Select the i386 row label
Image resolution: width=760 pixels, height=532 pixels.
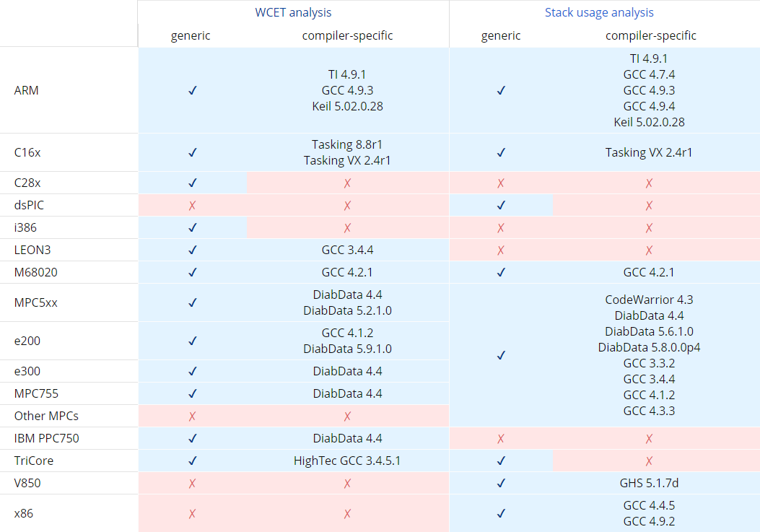click(x=25, y=227)
